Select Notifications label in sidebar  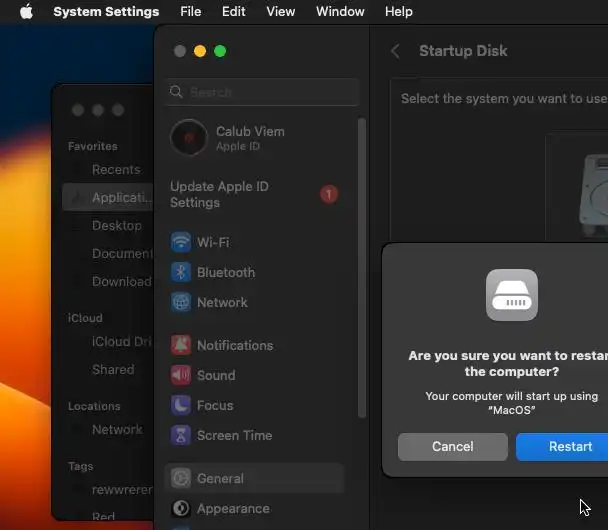click(x=235, y=345)
